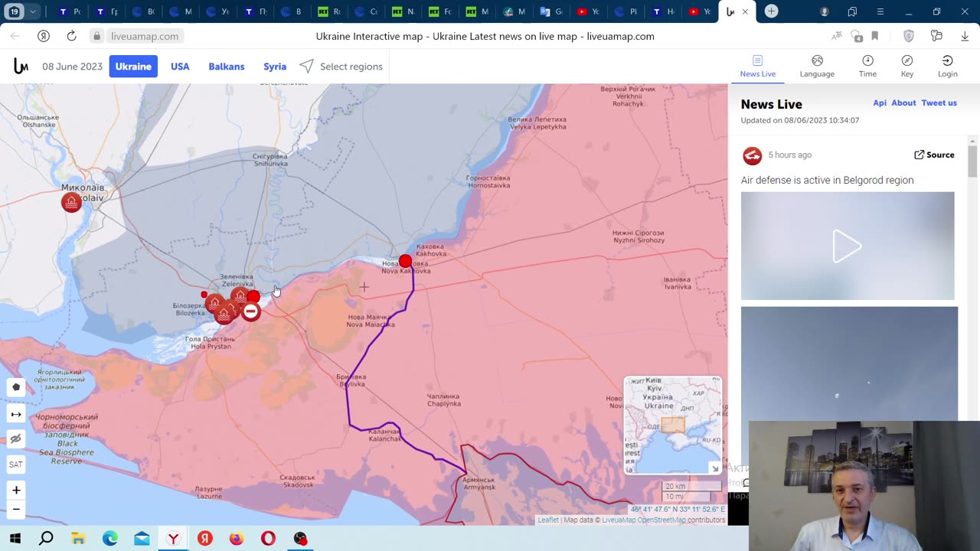Open the Language selector
Image resolution: width=980 pixels, height=551 pixels.
[x=817, y=67]
